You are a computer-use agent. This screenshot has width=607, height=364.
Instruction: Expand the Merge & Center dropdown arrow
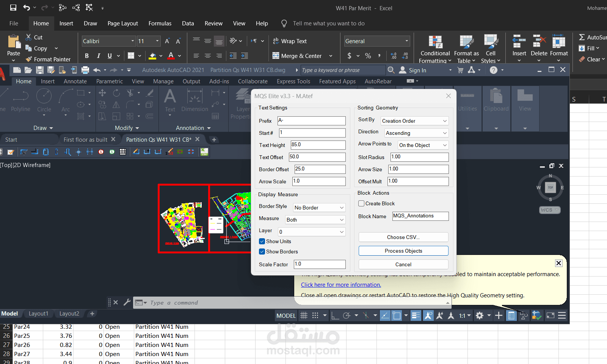click(331, 56)
